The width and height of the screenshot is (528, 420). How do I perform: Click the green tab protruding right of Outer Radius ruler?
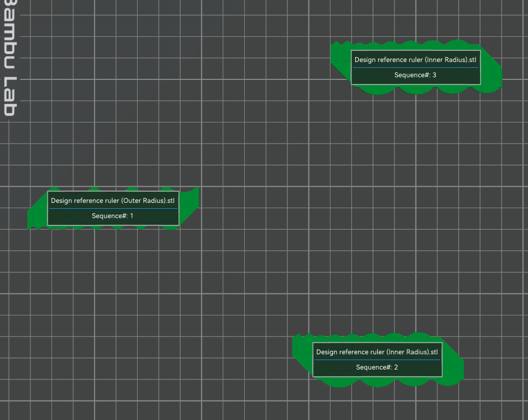click(190, 205)
